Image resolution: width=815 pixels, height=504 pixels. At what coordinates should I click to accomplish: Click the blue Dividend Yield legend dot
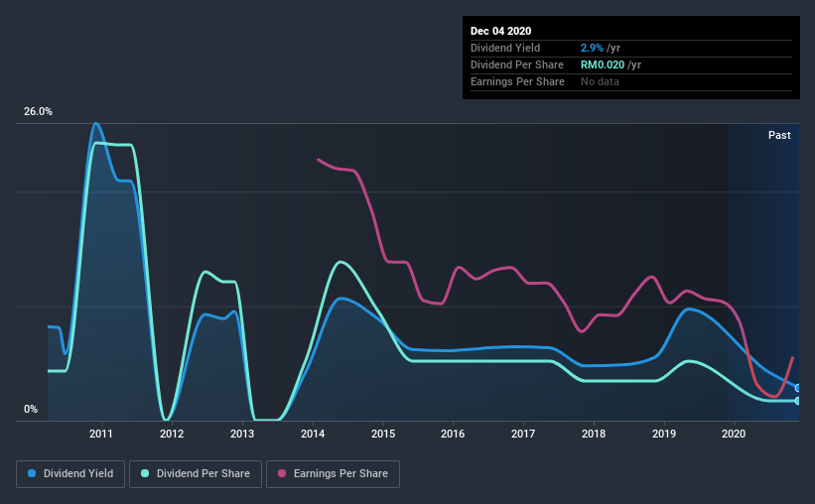pyautogui.click(x=32, y=473)
